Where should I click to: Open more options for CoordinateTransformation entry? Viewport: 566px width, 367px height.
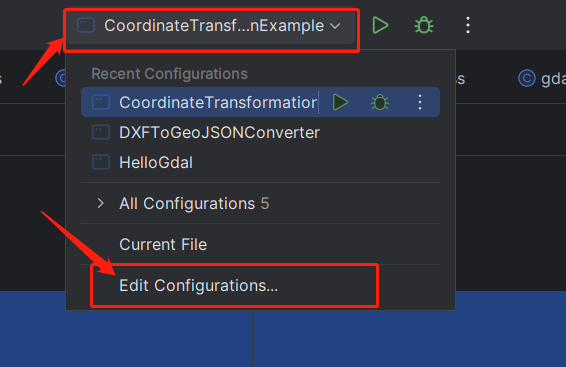[420, 102]
